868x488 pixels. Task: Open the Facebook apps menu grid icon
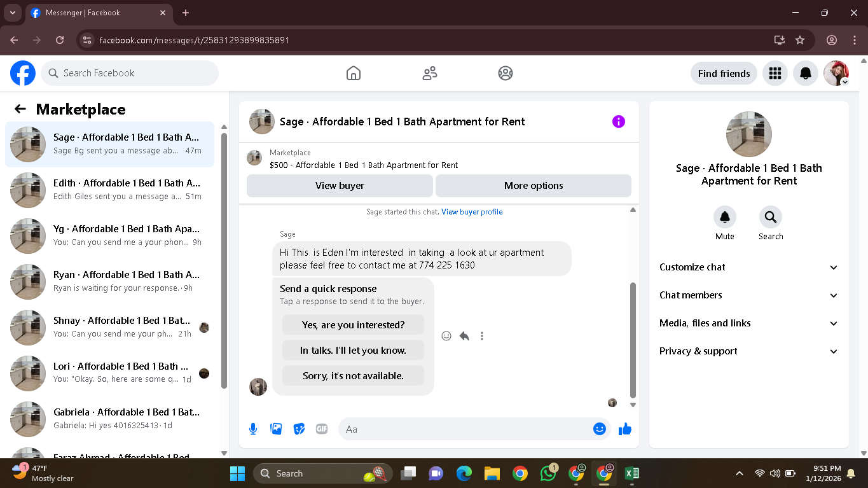point(775,73)
